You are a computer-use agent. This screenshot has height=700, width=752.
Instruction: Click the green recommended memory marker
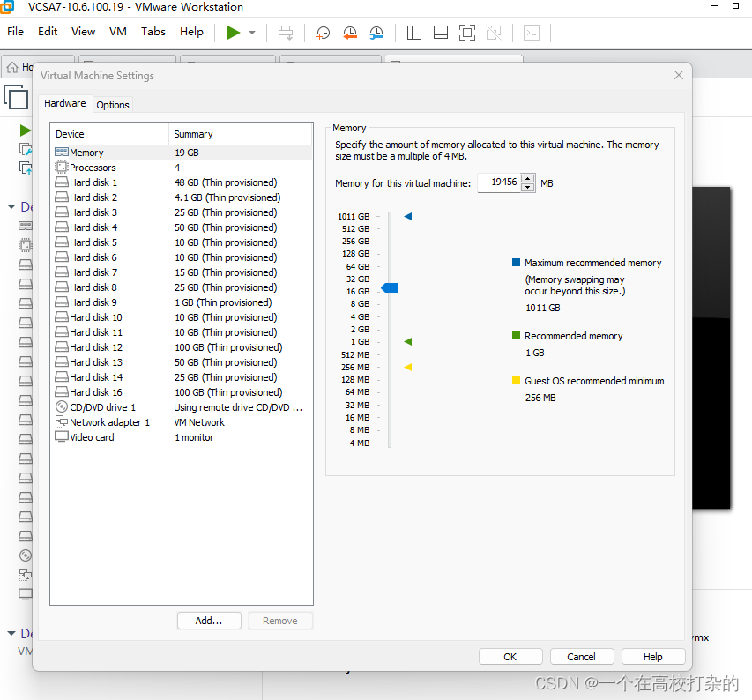(407, 342)
